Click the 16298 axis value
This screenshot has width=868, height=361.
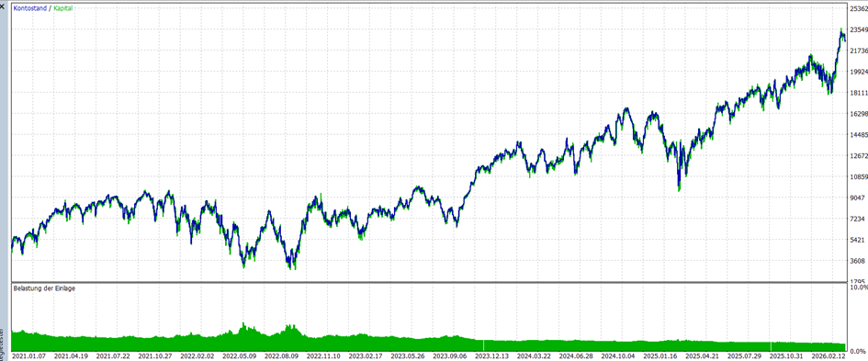tap(858, 114)
